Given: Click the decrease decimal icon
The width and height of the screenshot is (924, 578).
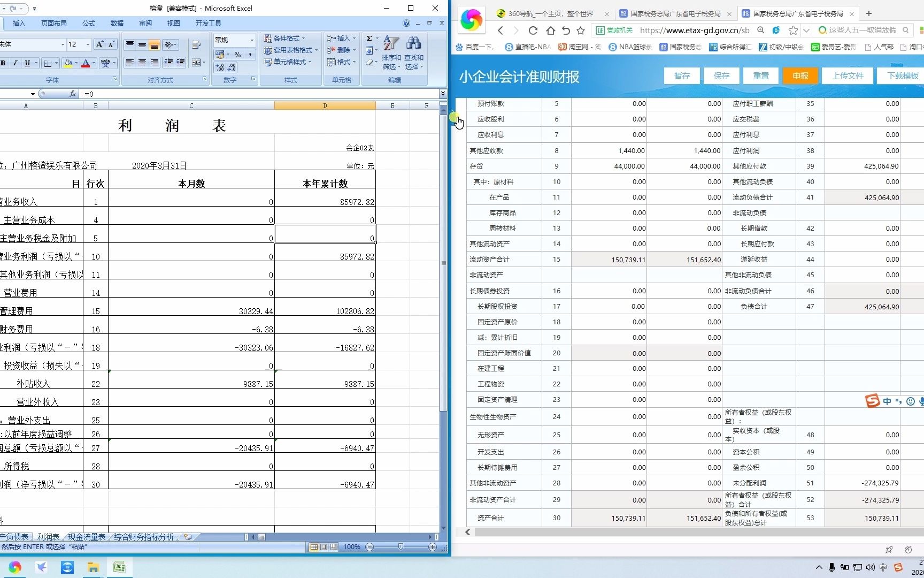Looking at the screenshot, I should coord(232,67).
